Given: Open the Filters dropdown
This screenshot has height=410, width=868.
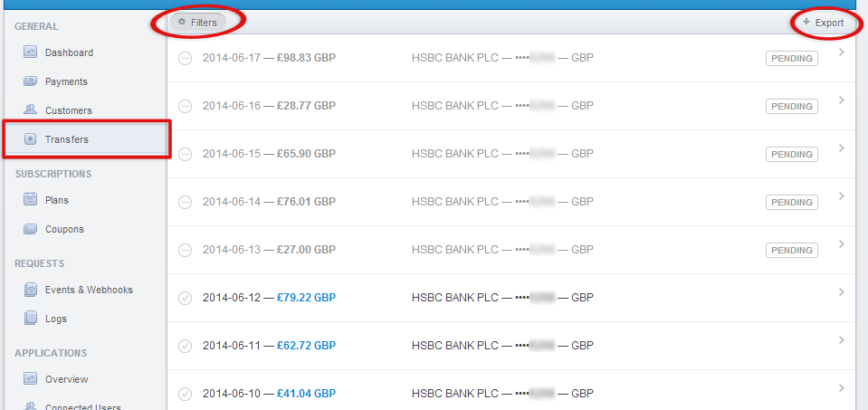Looking at the screenshot, I should click(197, 22).
